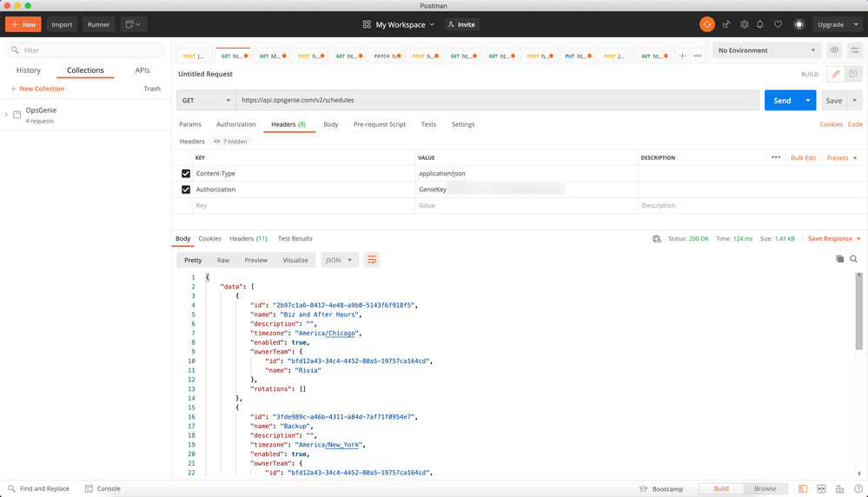868x497 pixels.
Task: Click the new window dropdown icon
Action: point(134,24)
